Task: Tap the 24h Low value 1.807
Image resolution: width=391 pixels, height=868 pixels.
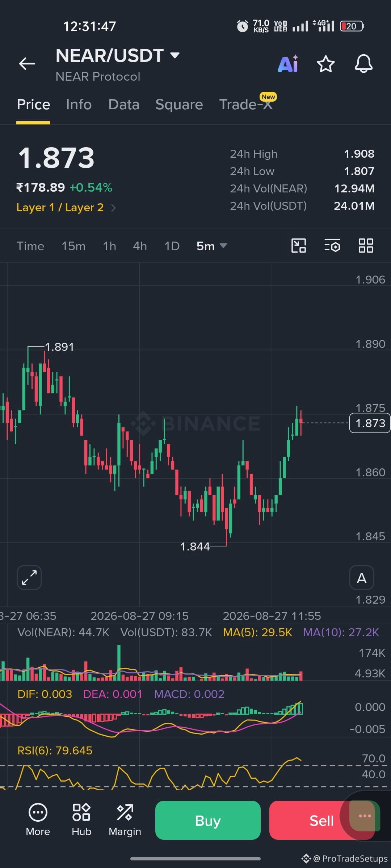Action: [359, 171]
